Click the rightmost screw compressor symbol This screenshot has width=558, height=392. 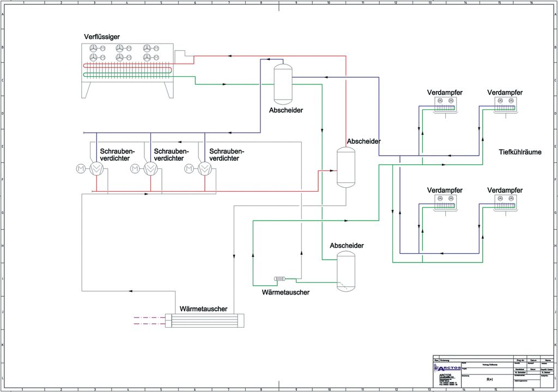point(205,169)
